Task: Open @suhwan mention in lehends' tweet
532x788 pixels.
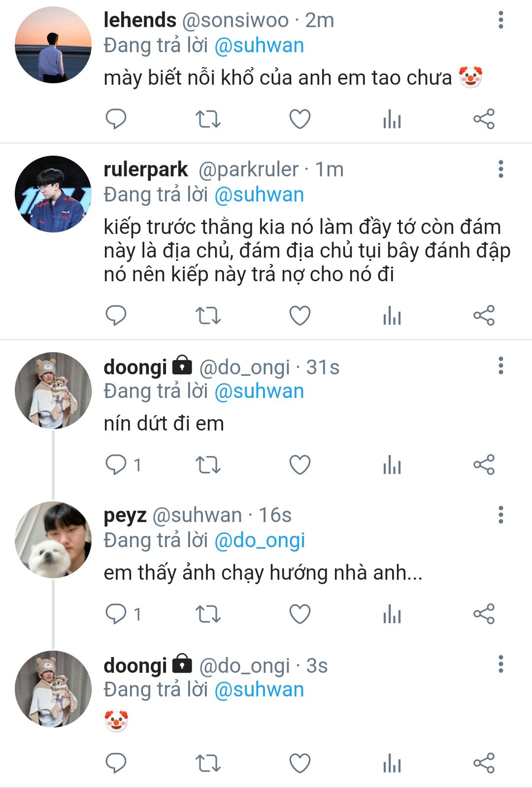Action: point(259,46)
